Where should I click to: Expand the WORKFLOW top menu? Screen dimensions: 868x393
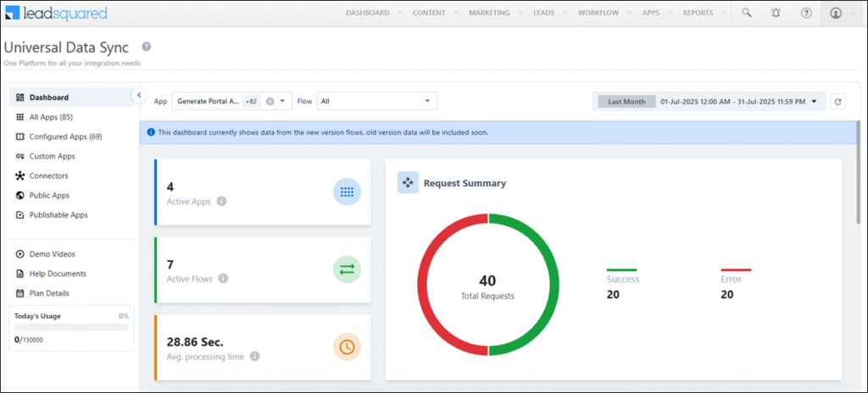pyautogui.click(x=604, y=13)
